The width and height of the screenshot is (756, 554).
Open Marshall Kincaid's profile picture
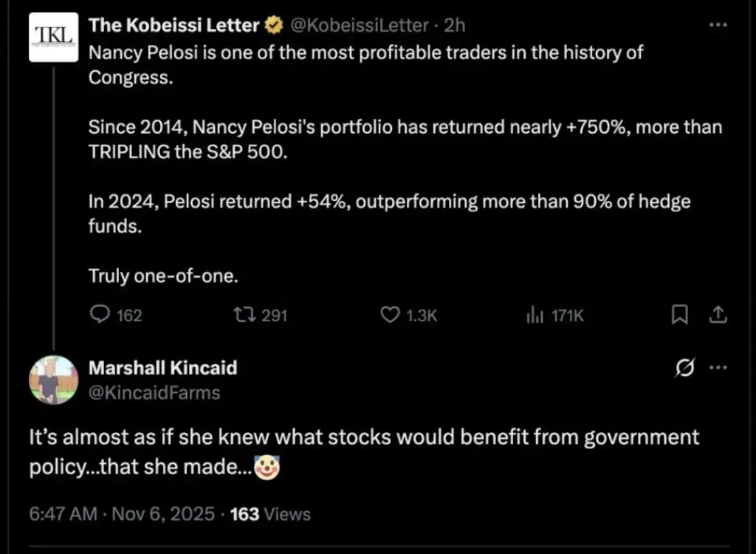(x=53, y=380)
